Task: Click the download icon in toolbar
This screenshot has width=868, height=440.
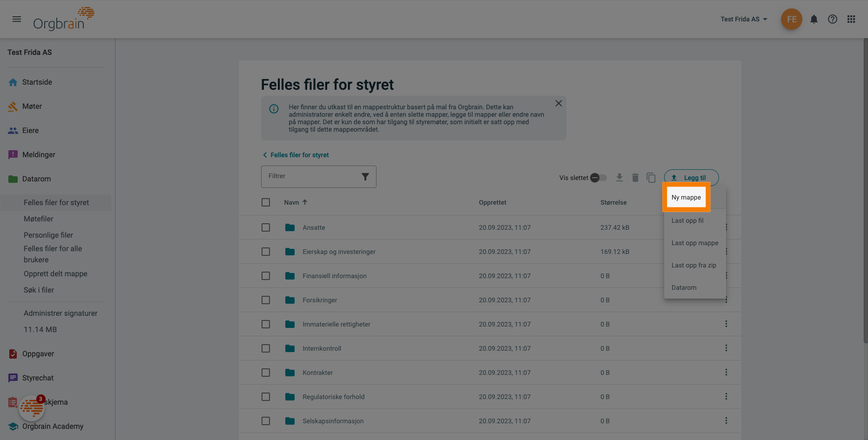Action: click(619, 178)
